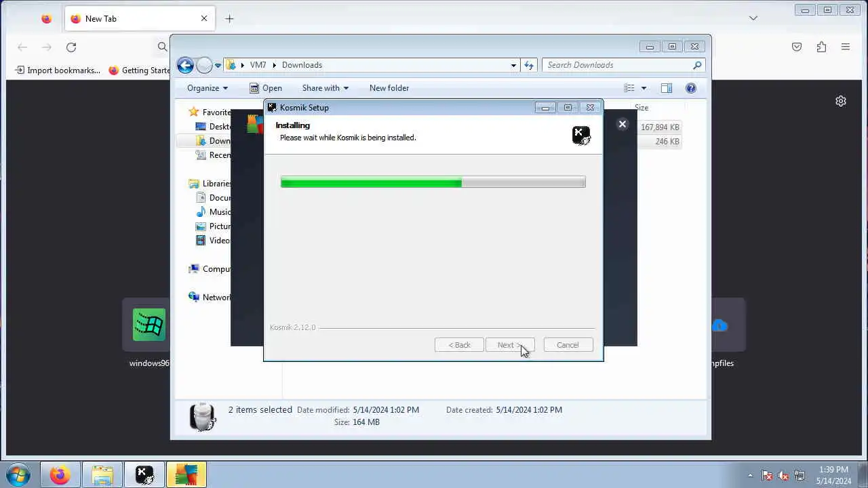Click Open in the Explorer toolbar
Screen dimensions: 868x488
click(266, 88)
